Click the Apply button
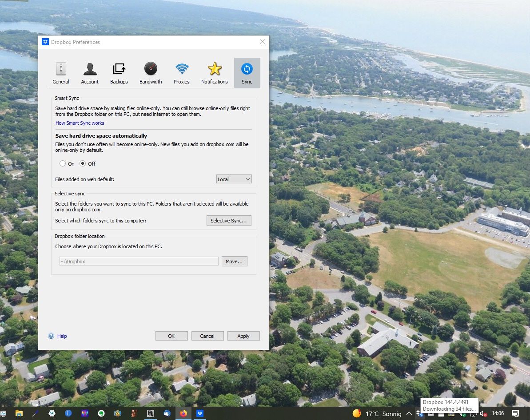Image resolution: width=530 pixels, height=420 pixels. coord(243,336)
